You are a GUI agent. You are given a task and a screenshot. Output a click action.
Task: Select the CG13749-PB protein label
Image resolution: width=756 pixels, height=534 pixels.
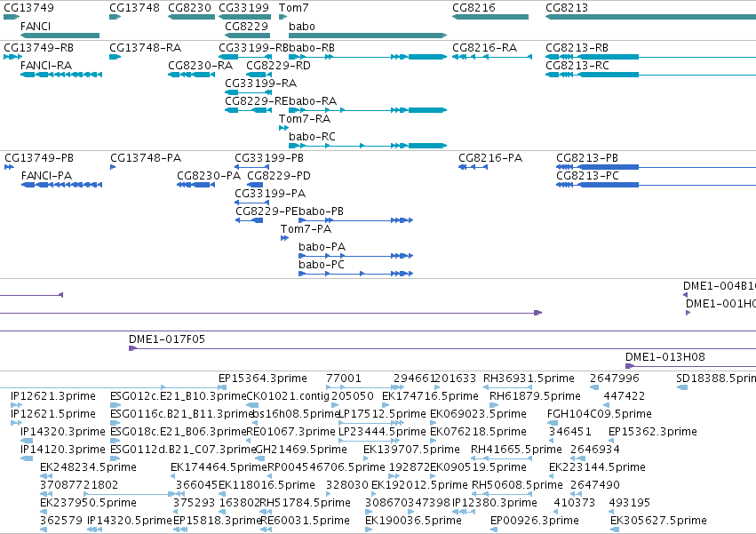39,158
